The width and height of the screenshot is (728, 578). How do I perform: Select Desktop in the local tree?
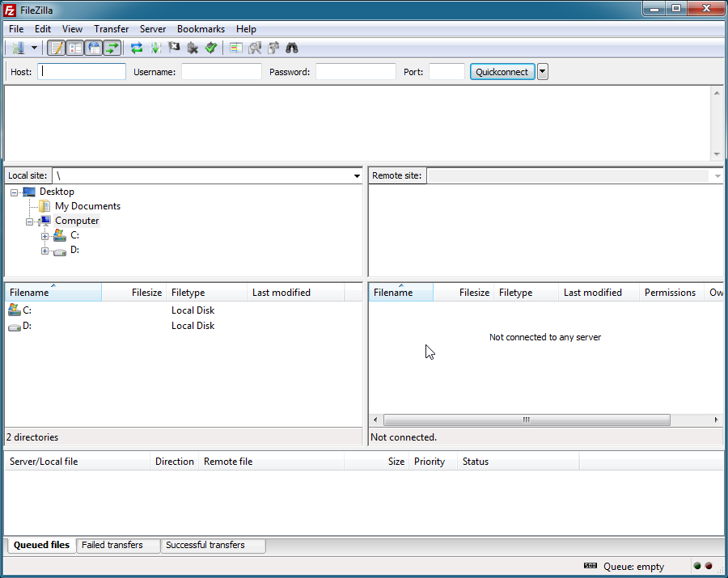(x=57, y=192)
